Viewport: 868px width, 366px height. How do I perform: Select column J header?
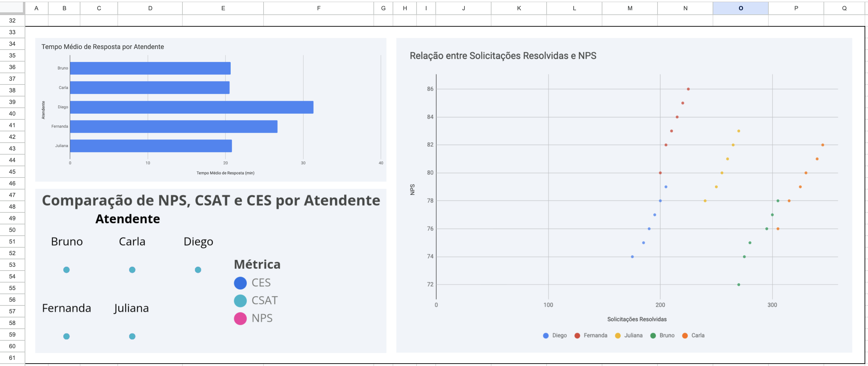[x=463, y=8]
